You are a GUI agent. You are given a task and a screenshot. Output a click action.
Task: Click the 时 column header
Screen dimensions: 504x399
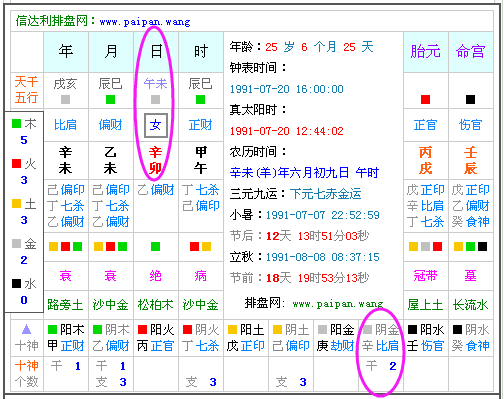coord(201,52)
